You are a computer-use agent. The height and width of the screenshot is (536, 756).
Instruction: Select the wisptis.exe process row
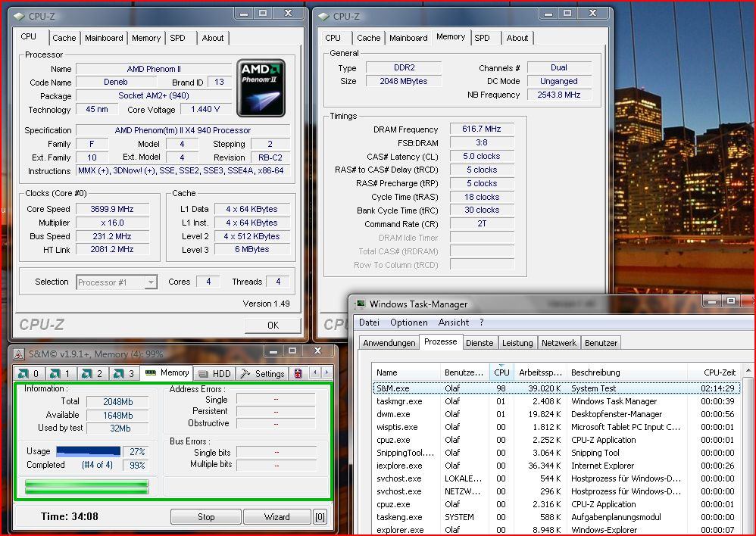click(556, 427)
